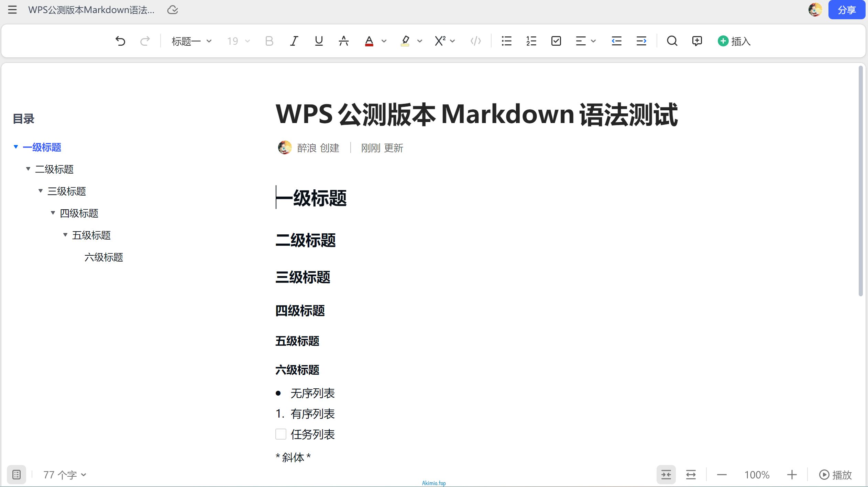Click the document title WPS公测版本Markdown语法

(91, 10)
